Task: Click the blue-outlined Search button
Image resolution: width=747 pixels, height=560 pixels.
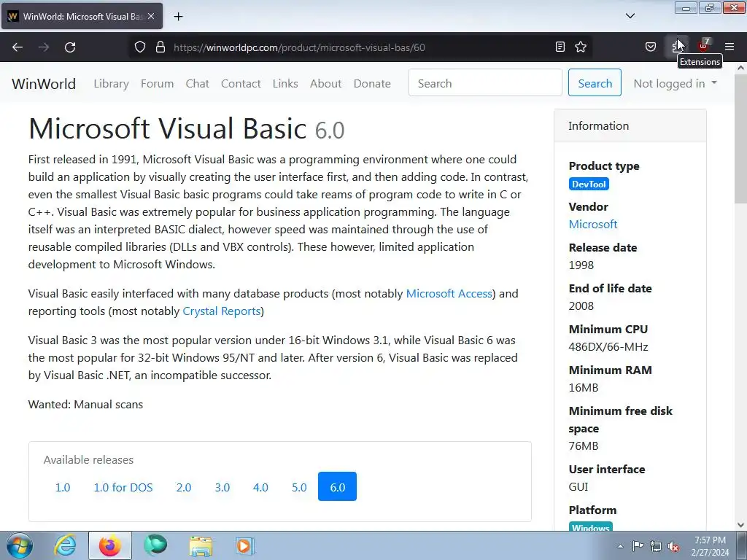Action: pyautogui.click(x=595, y=82)
